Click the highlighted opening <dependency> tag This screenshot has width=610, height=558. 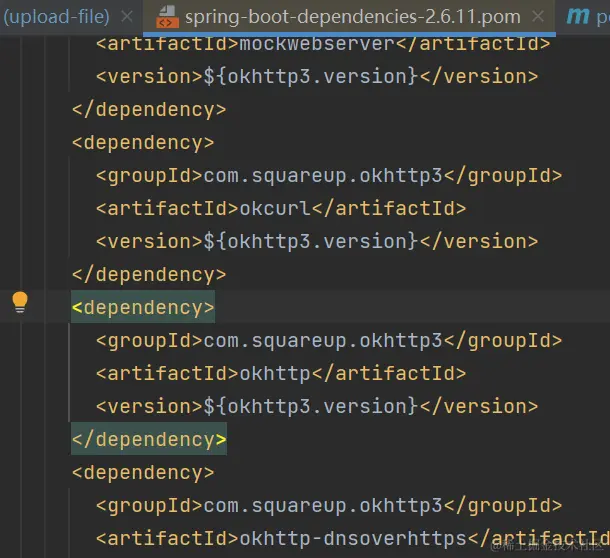pyautogui.click(x=143, y=307)
